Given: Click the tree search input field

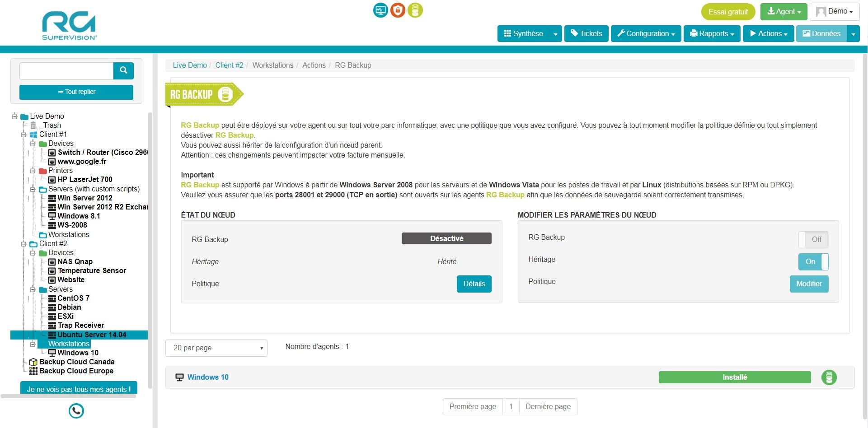Looking at the screenshot, I should pos(66,71).
